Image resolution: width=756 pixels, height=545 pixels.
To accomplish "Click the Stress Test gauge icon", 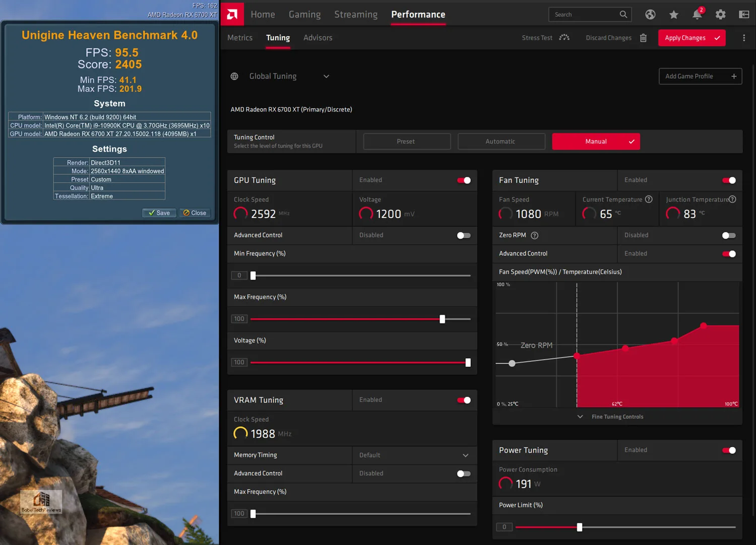I will (x=564, y=38).
